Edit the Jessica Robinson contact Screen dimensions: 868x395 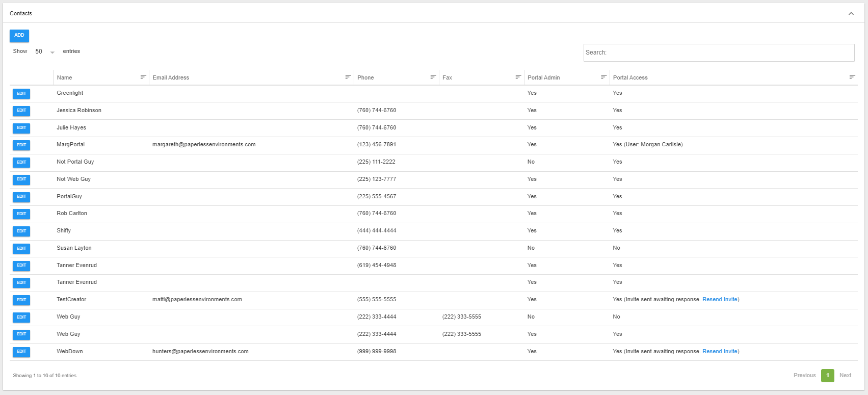point(21,111)
